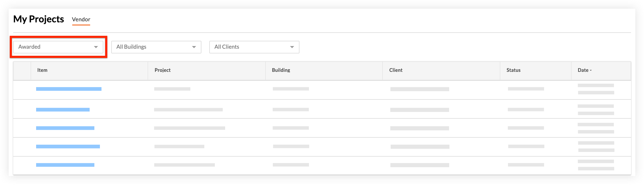Open the third row's blue item link
This screenshot has height=185, width=644.
pos(65,128)
